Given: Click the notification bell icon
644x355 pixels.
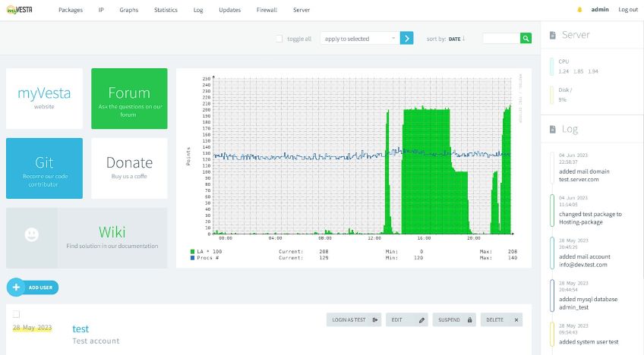Looking at the screenshot, I should click(579, 10).
